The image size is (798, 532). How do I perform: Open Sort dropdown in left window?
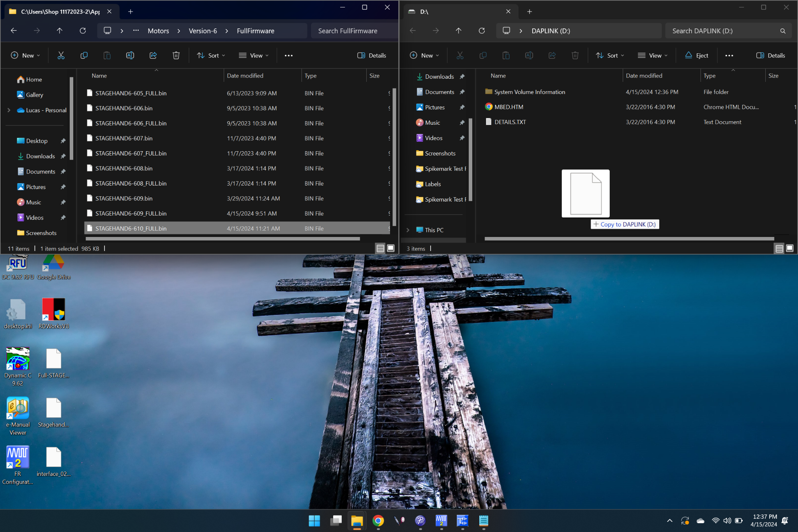[x=211, y=55]
